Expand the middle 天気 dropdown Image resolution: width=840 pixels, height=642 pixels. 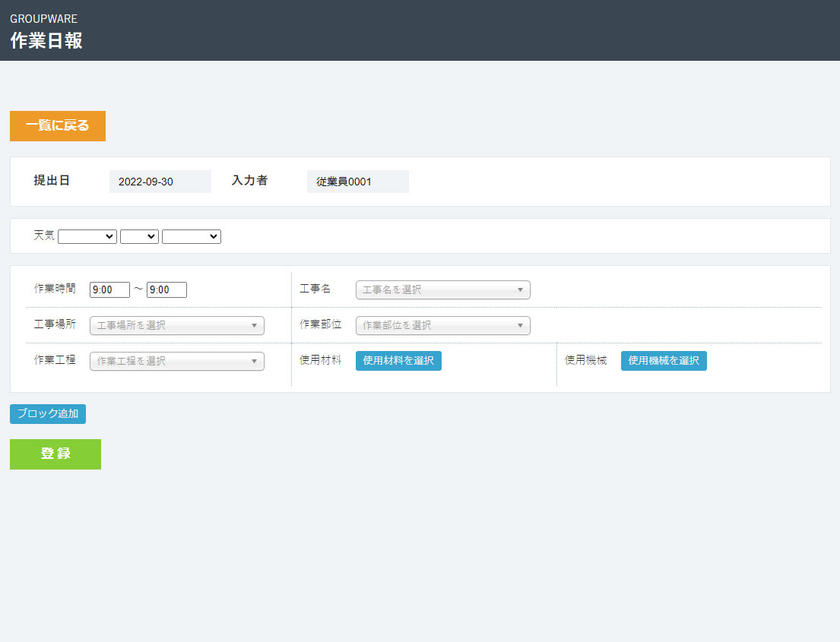[139, 237]
